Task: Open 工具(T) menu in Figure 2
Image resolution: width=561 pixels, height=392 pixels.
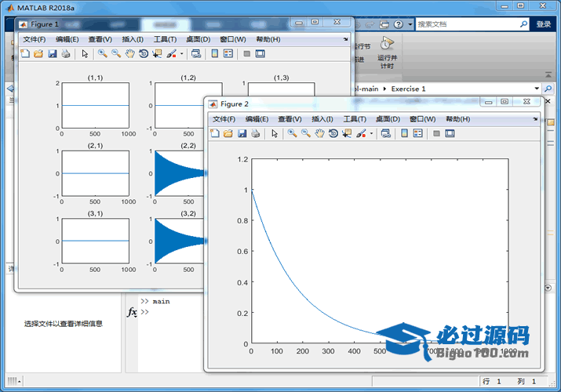Action: coord(355,119)
